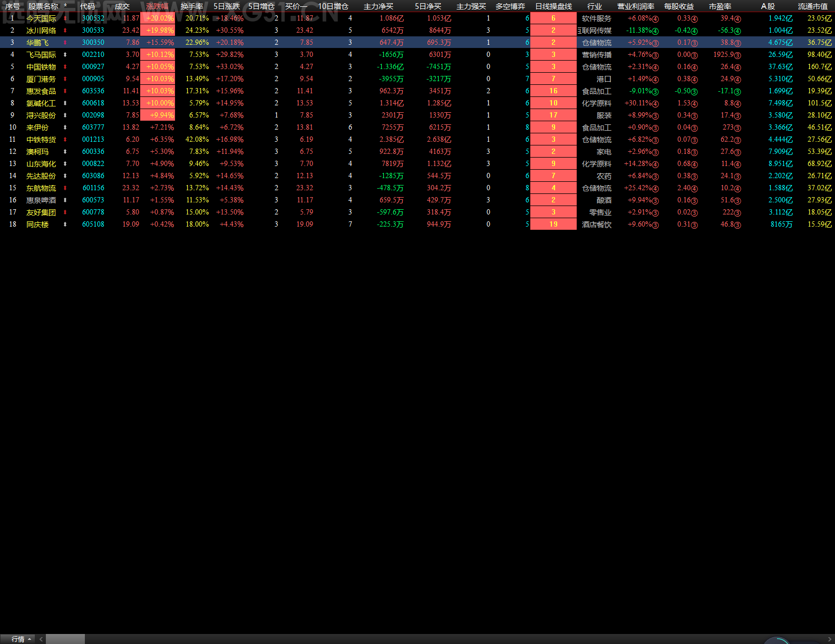Sort by the 换手率 column header
This screenshot has height=644, width=835.
click(x=192, y=6)
